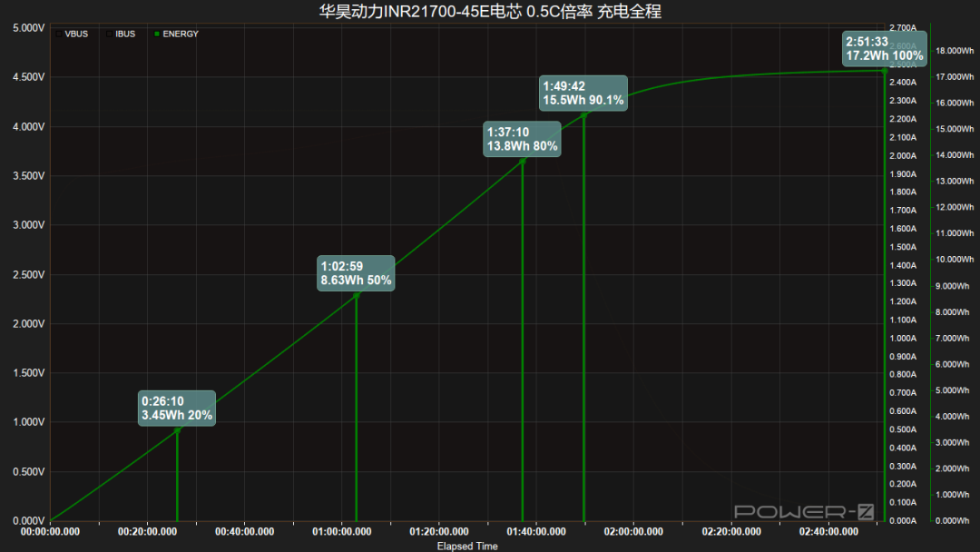
Task: Click the 01:20:00.000 time tick label
Action: click(439, 531)
